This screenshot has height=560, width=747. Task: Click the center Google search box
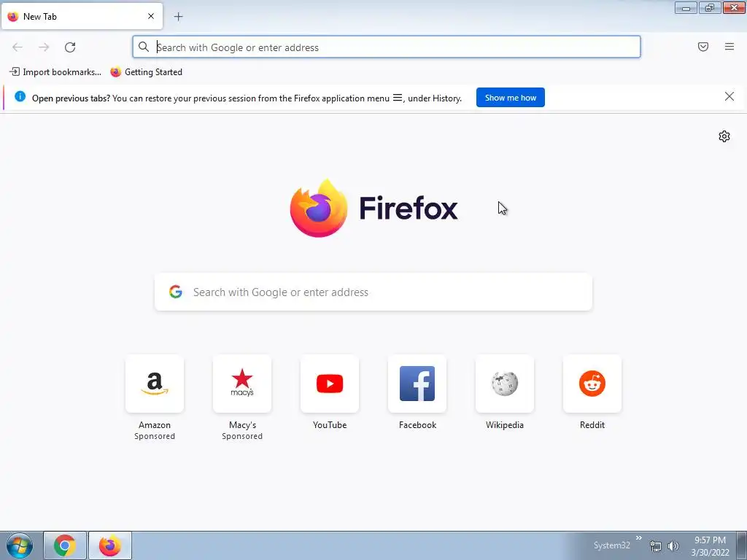(373, 292)
